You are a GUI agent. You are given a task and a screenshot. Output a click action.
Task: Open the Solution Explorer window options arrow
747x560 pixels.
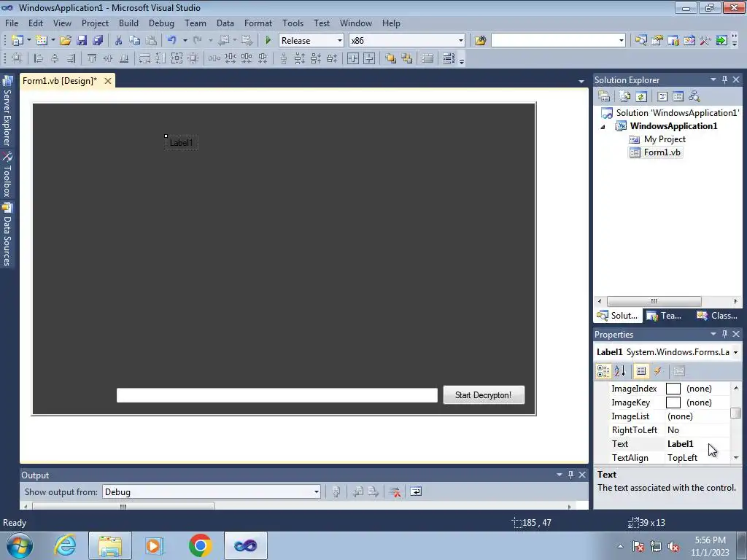coord(713,79)
